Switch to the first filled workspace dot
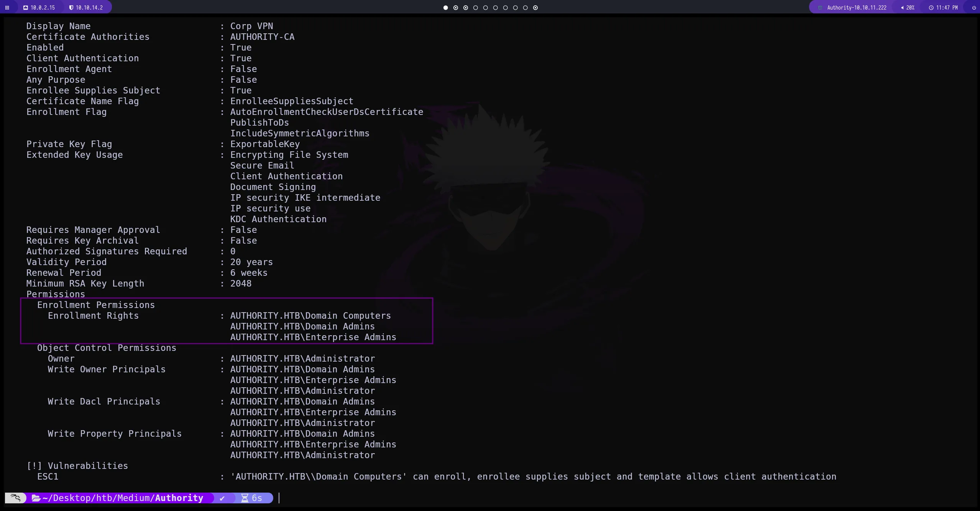The image size is (980, 511). pos(445,8)
